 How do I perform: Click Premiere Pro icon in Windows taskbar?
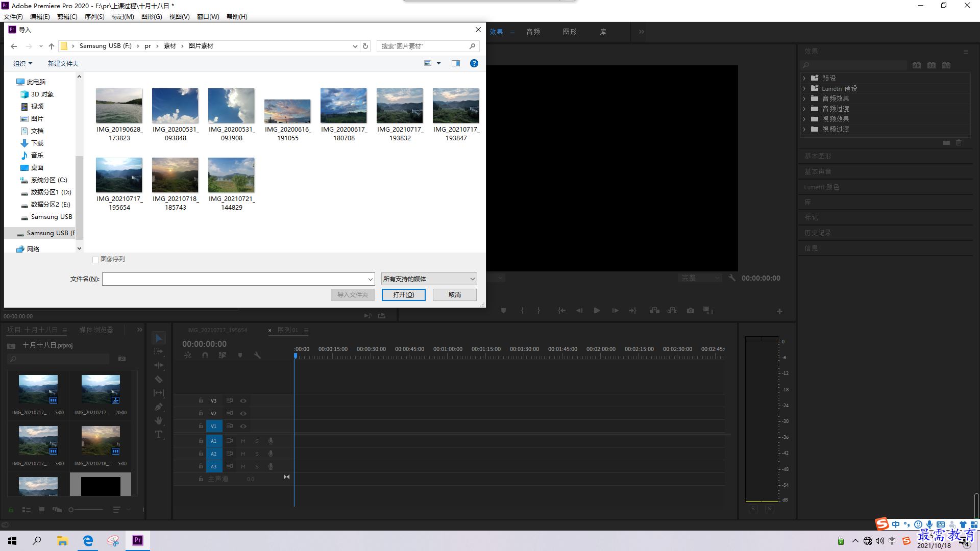coord(138,540)
